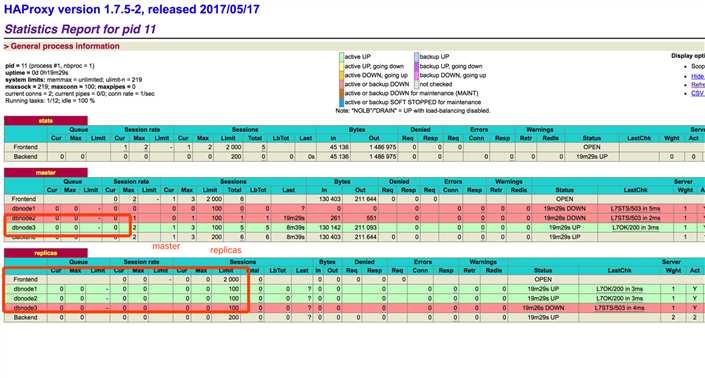This screenshot has width=705, height=378.
Task: Click replicas dbnode3 status 19m26s DOWN
Action: (x=543, y=308)
